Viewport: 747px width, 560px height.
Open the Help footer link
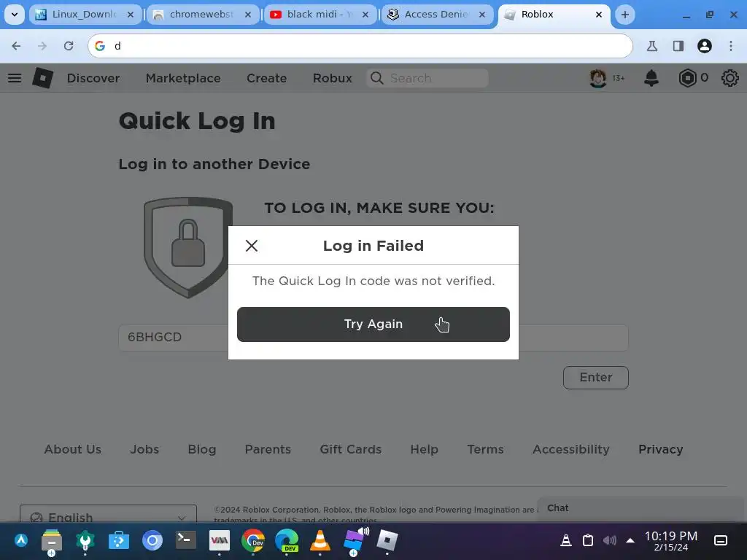pyautogui.click(x=424, y=449)
